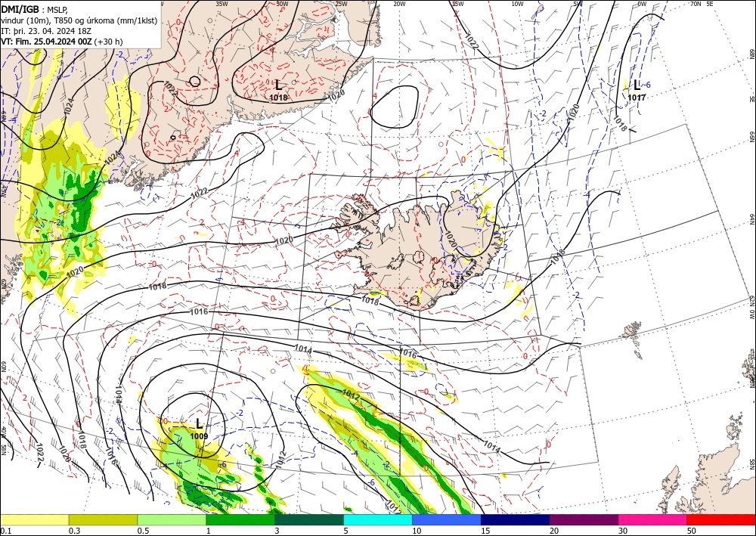Click the legend value '0.5'

click(x=143, y=531)
